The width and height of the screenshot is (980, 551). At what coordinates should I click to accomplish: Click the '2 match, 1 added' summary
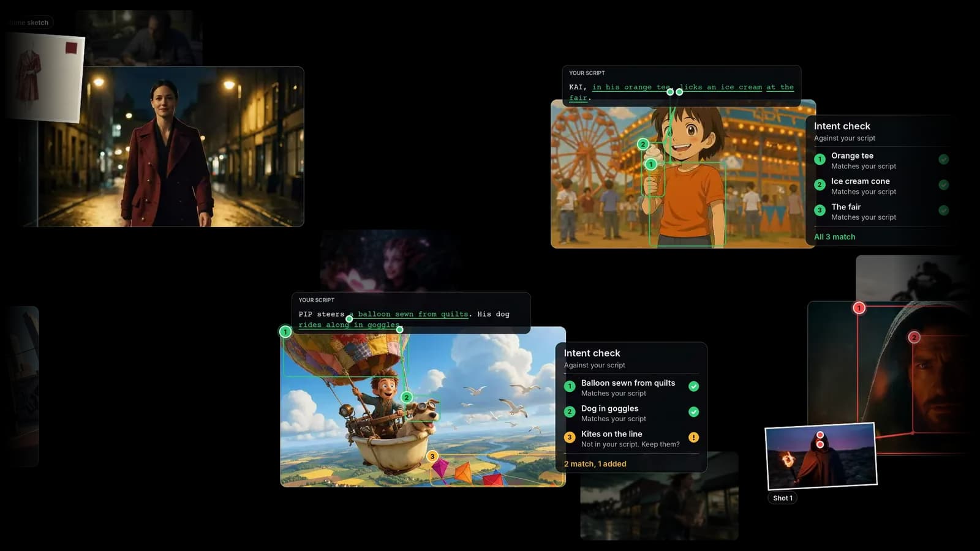coord(595,464)
